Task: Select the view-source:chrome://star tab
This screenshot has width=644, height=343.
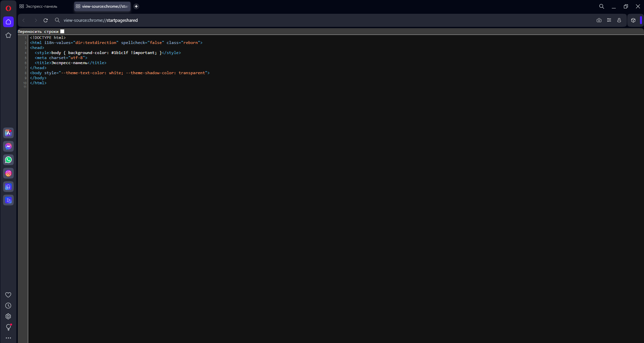Action: tap(102, 6)
